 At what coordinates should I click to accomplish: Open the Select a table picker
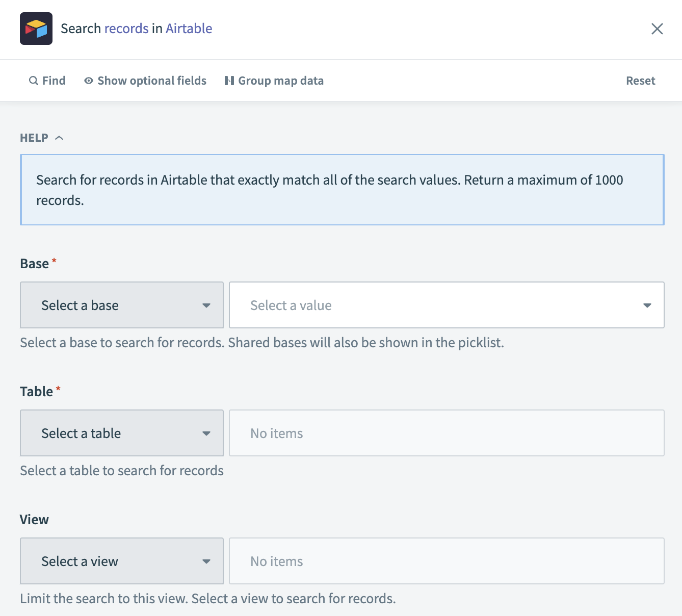click(121, 433)
